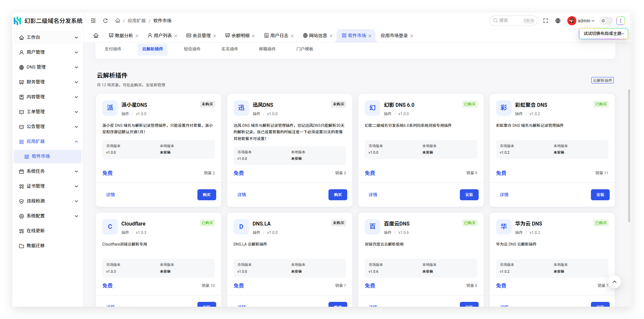Enter fullscreen mode via the fullscreen icon

546,21
